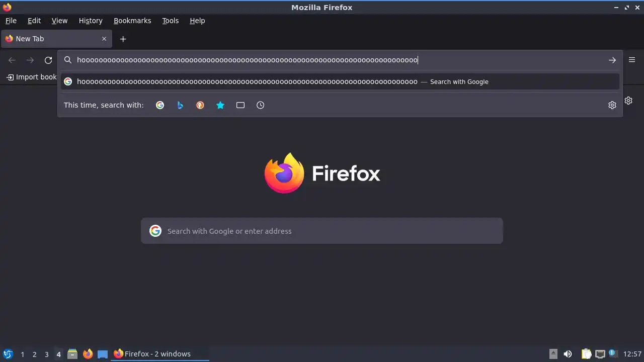Open the Tools menu
Image resolution: width=644 pixels, height=362 pixels.
pyautogui.click(x=171, y=21)
